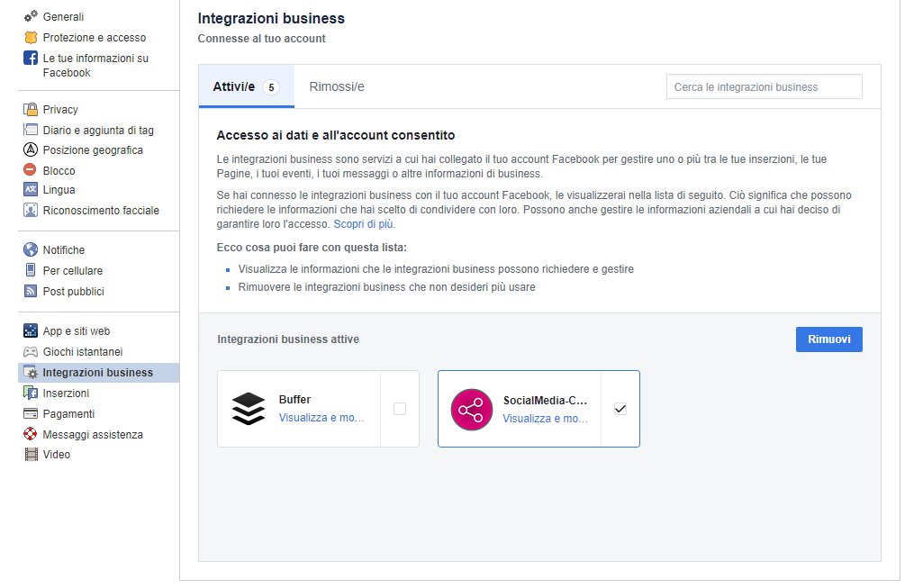
Task: Check the Buffer integration checkbox
Action: [x=399, y=408]
